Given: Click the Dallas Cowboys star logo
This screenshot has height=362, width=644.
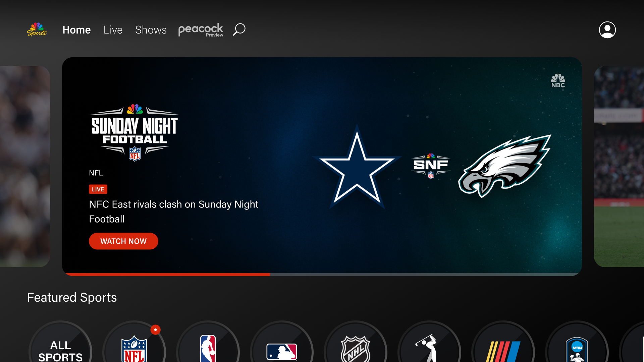Looking at the screenshot, I should pyautogui.click(x=357, y=167).
